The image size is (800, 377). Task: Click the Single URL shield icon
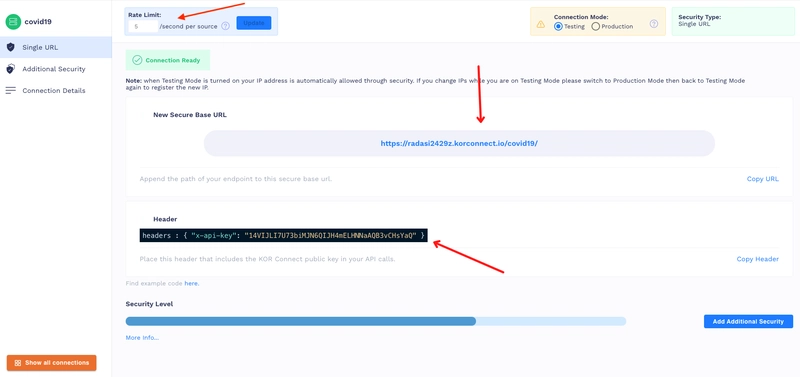[10, 47]
